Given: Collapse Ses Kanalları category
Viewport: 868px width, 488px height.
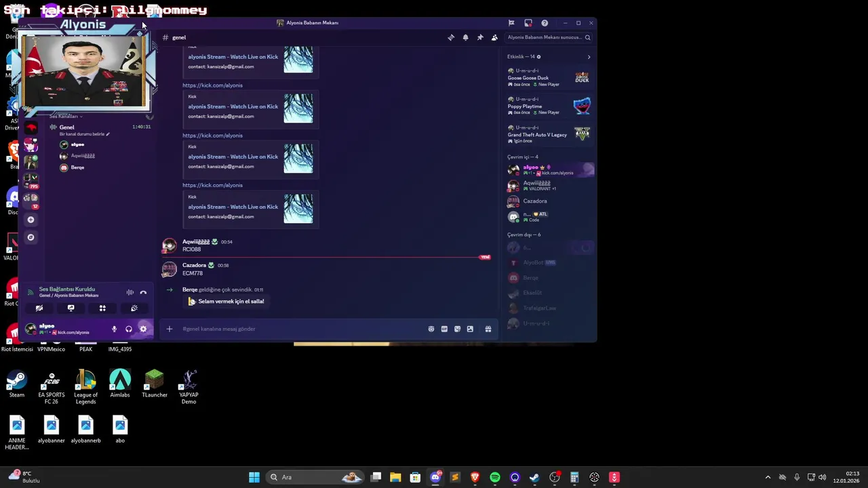Looking at the screenshot, I should click(x=66, y=117).
